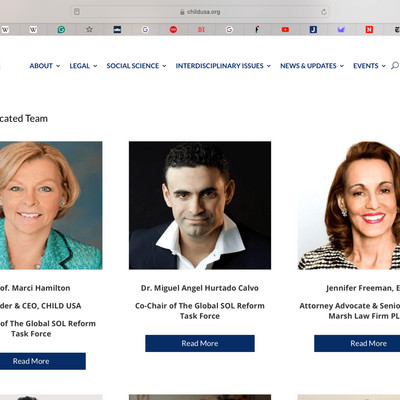Expand the Legal menu dropdown
Viewport: 400px width, 400px height.
point(83,66)
